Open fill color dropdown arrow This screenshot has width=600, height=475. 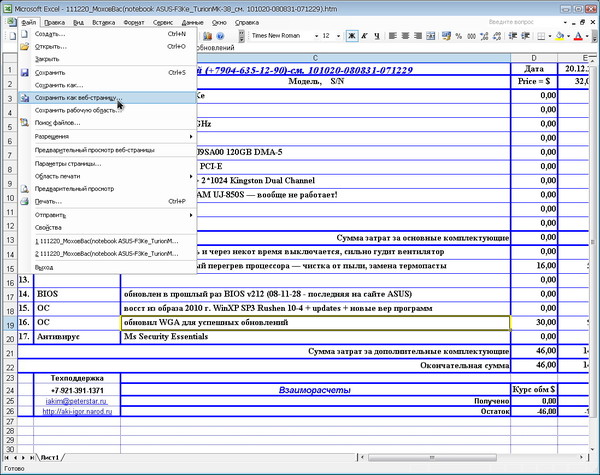[x=569, y=36]
